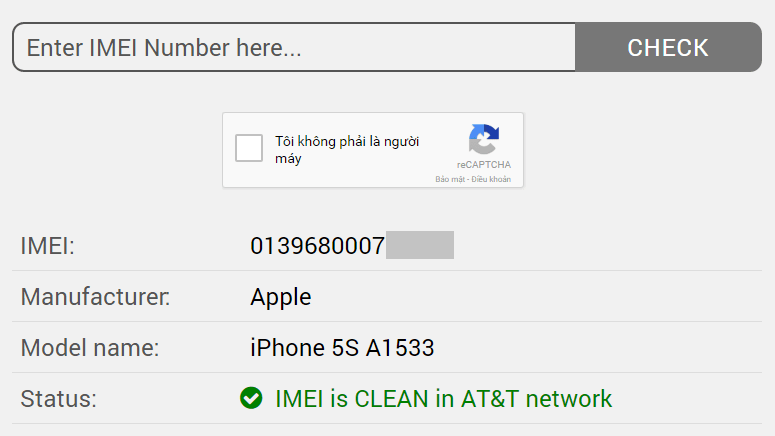This screenshot has height=436, width=775.
Task: Click the reCAPTCHA wordmark text
Action: coord(484,165)
